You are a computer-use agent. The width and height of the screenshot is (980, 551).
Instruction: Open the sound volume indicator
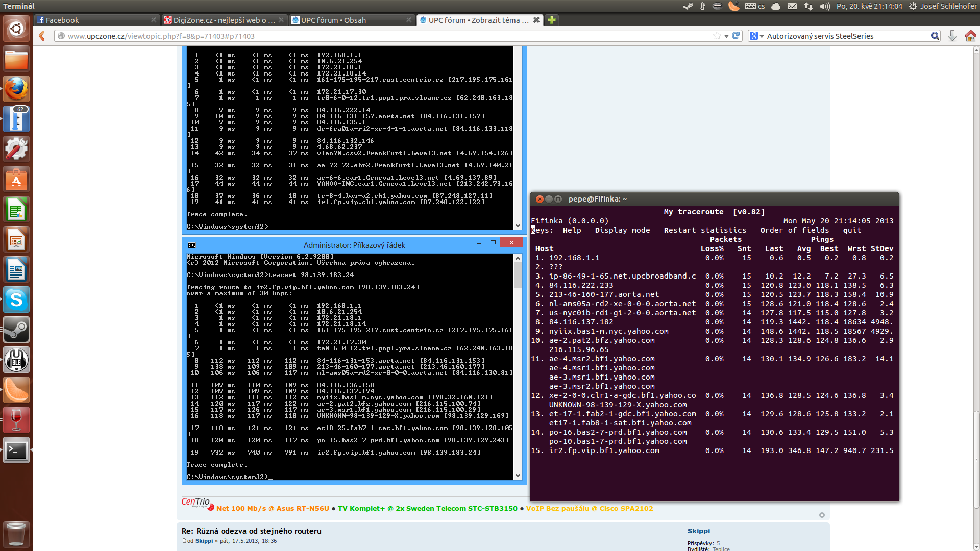(x=825, y=6)
